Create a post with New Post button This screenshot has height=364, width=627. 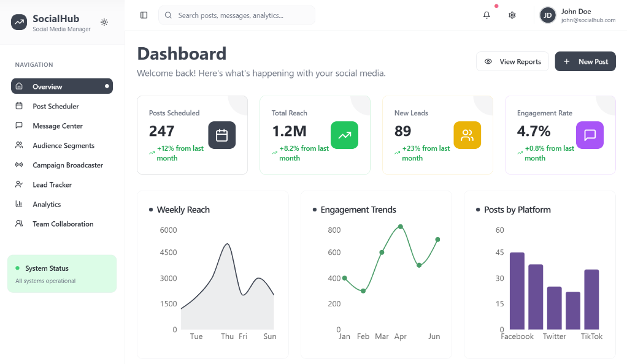click(585, 61)
